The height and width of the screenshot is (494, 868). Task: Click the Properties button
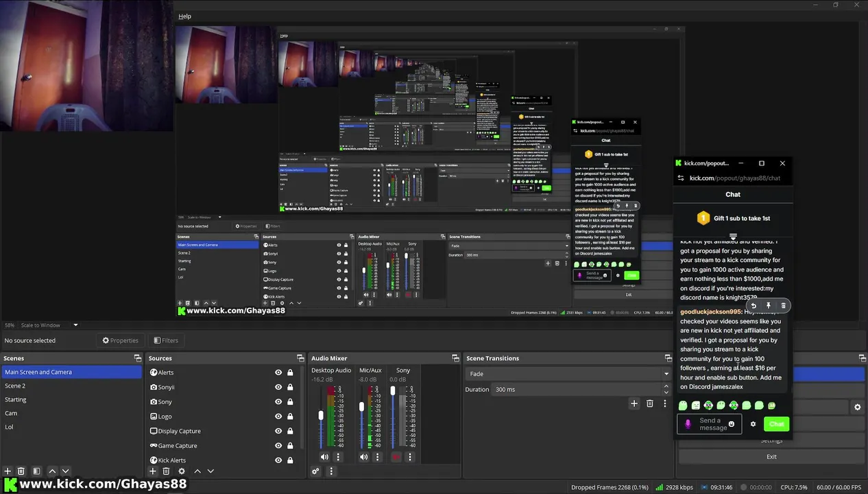pos(120,340)
